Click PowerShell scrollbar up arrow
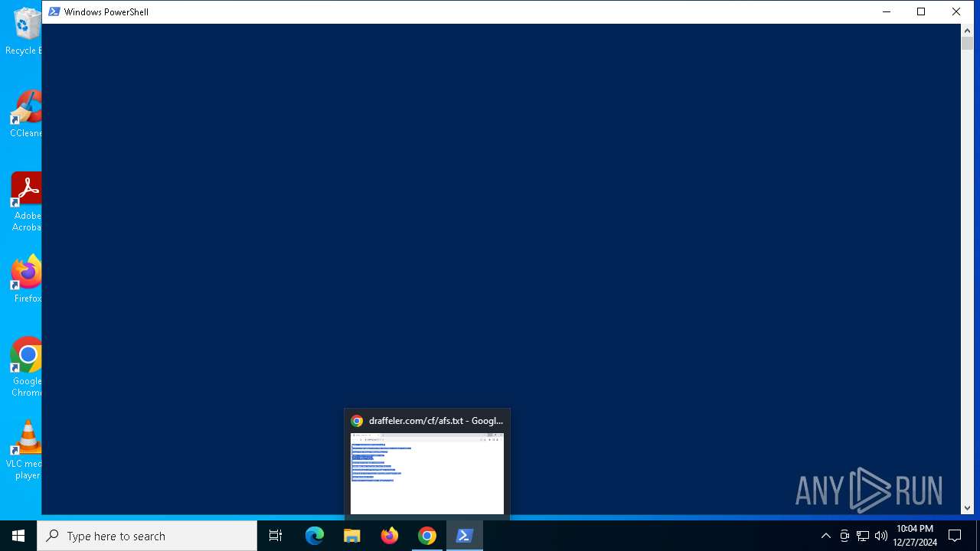 point(967,31)
